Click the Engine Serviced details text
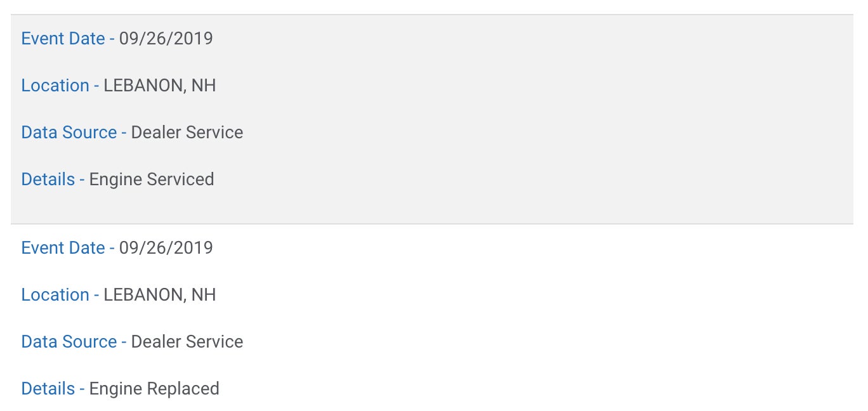 [151, 179]
